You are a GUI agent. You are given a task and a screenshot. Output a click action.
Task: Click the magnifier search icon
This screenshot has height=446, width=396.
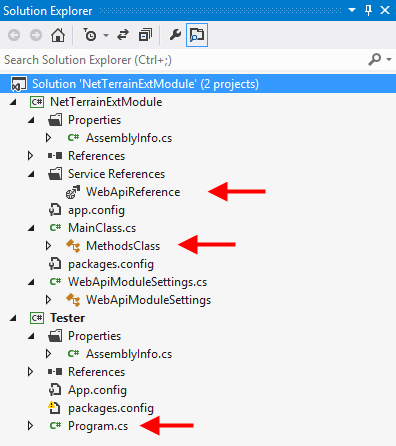(x=375, y=60)
